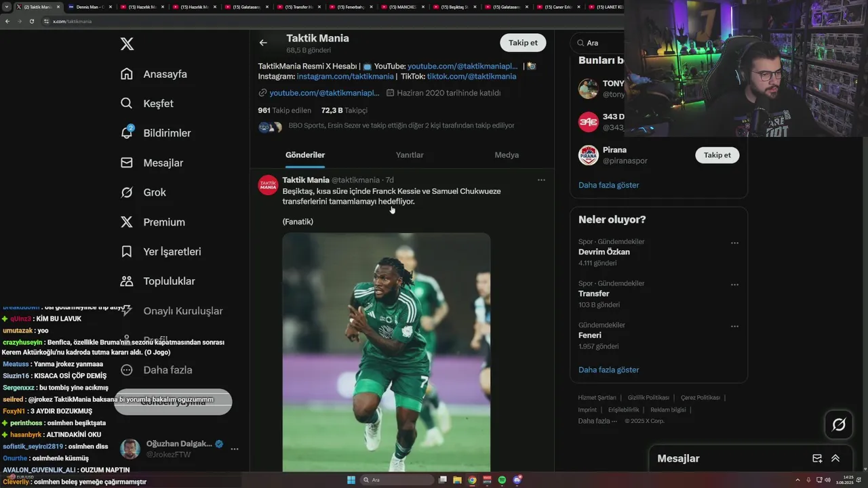Open system tray volume icon

[x=828, y=480]
